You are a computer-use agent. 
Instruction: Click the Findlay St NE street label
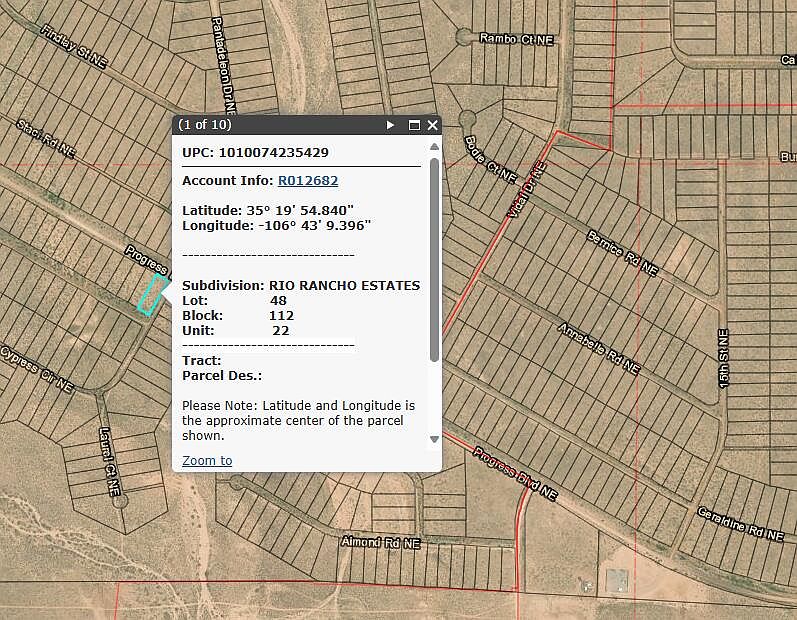(73, 46)
